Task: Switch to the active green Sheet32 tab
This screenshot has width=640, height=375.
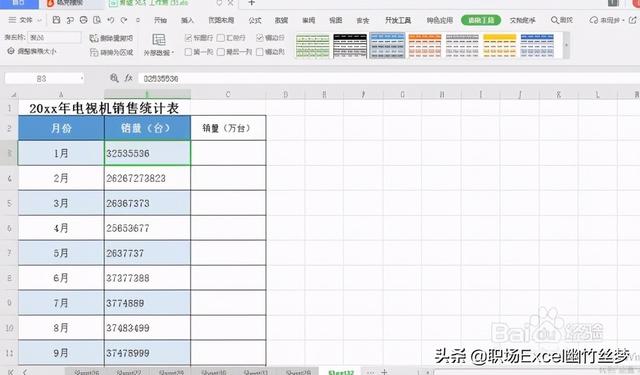Action: pos(341,372)
